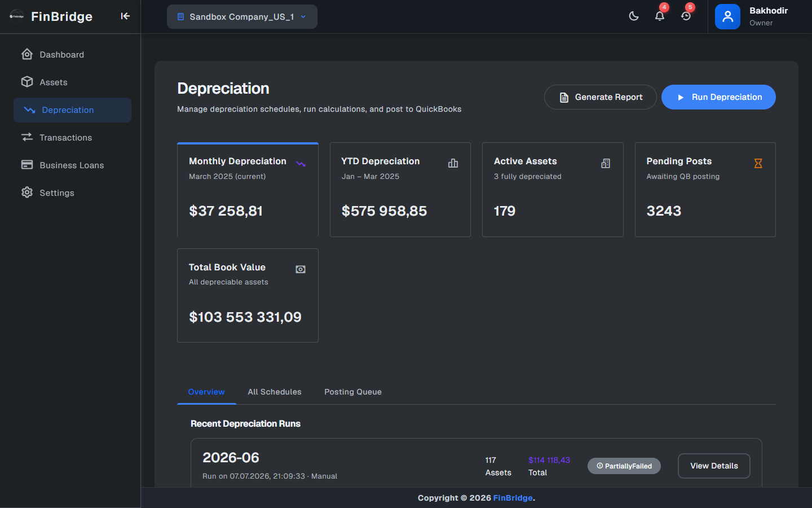812x508 pixels.
Task: Open Settings in the sidebar
Action: pyautogui.click(x=72, y=193)
